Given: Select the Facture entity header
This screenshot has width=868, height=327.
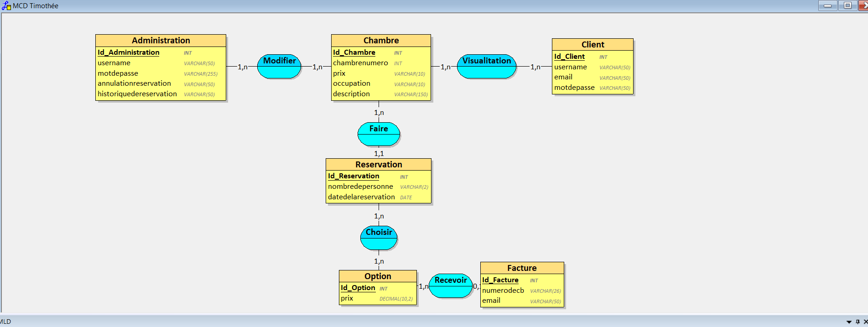Looking at the screenshot, I should 522,268.
